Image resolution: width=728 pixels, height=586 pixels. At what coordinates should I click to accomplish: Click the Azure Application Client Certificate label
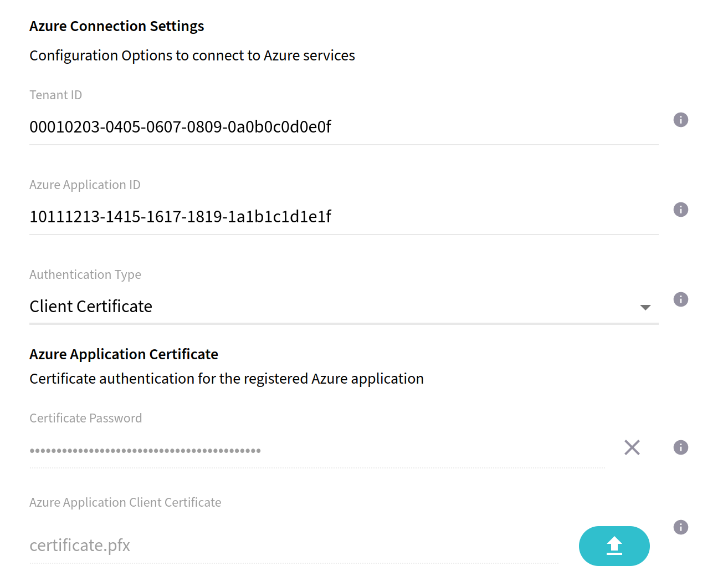point(125,503)
